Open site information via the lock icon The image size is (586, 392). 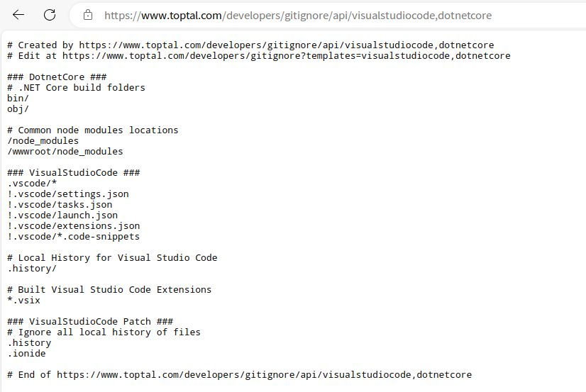(88, 15)
